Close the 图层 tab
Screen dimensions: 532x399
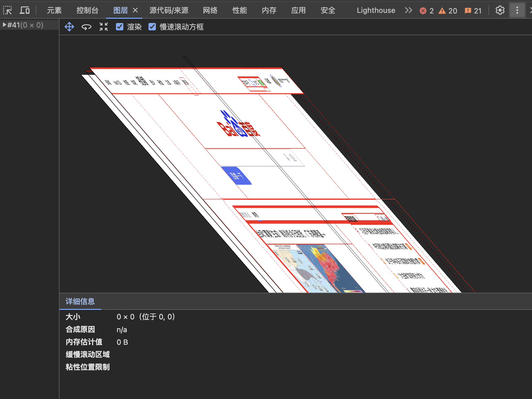tap(135, 10)
